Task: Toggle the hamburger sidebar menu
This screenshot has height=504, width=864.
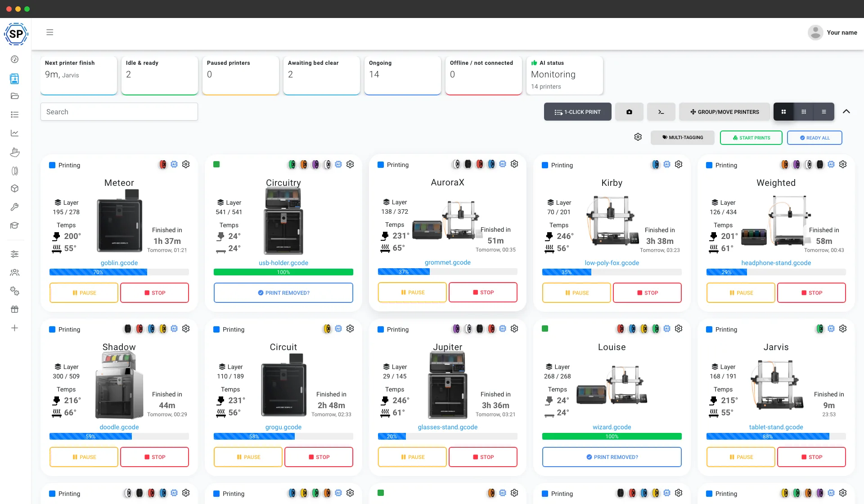Action: click(x=50, y=32)
